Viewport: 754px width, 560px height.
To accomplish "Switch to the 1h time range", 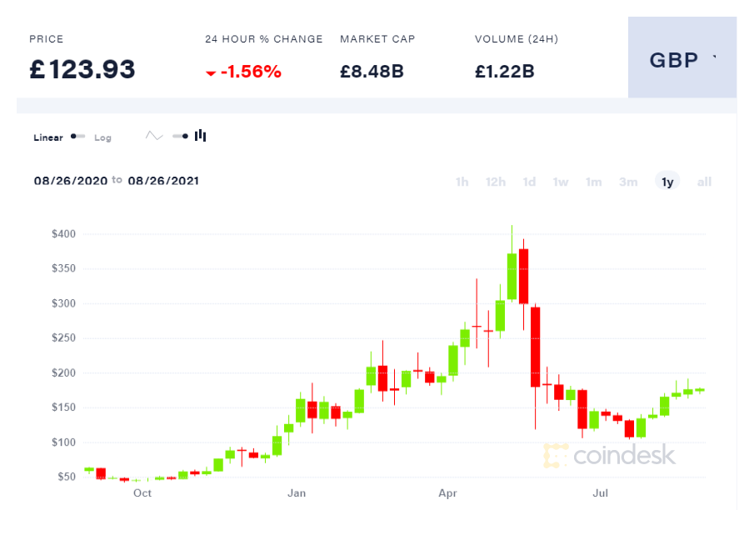I will pyautogui.click(x=462, y=182).
